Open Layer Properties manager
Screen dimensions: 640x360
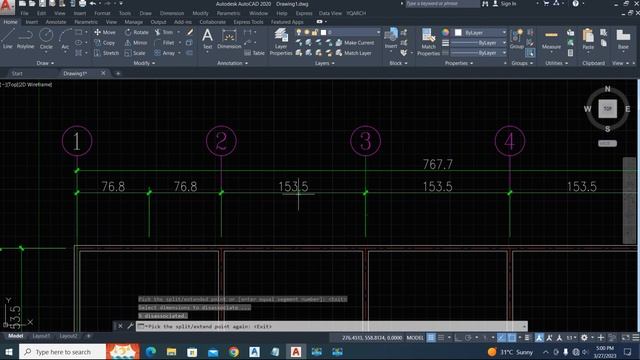tap(281, 42)
